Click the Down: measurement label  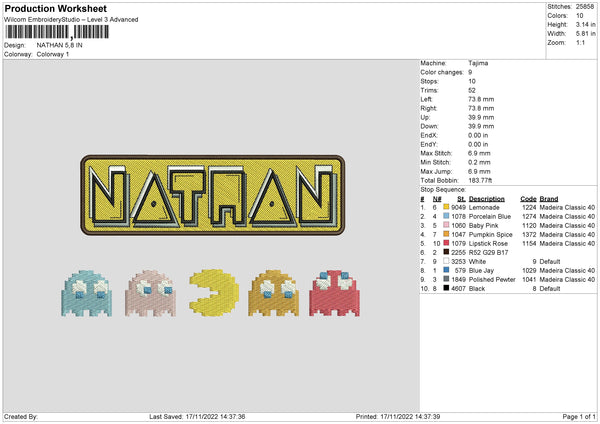tap(429, 126)
